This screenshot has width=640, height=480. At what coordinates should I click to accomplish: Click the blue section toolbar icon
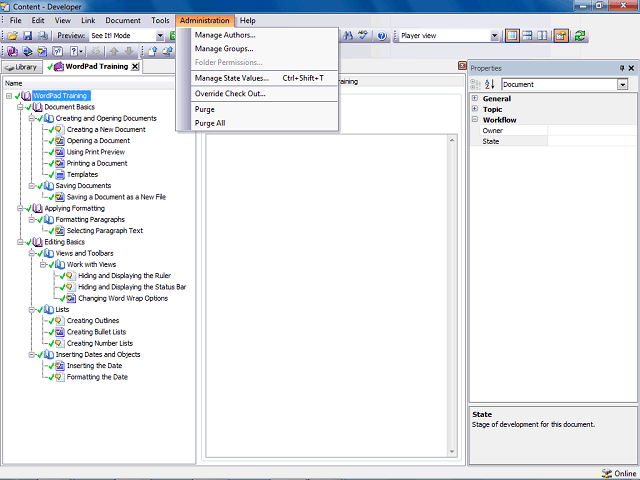(27, 51)
